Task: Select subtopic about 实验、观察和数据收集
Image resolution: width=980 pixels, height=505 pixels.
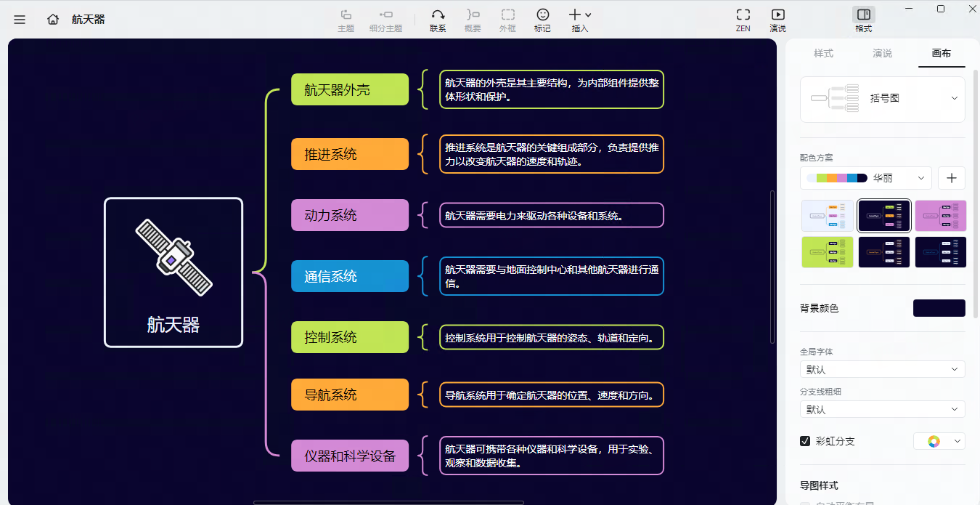Action: (552, 456)
